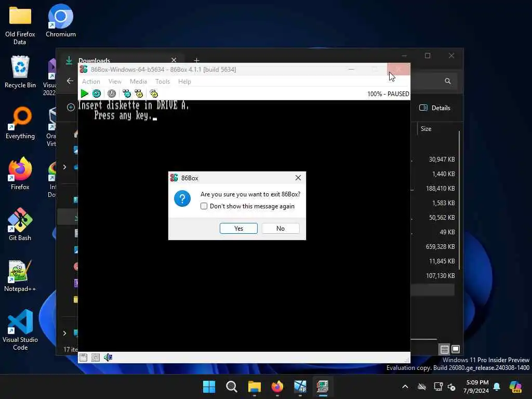Image resolution: width=532 pixels, height=399 pixels.
Task: Click the muted volume tray icon
Action: point(451,387)
